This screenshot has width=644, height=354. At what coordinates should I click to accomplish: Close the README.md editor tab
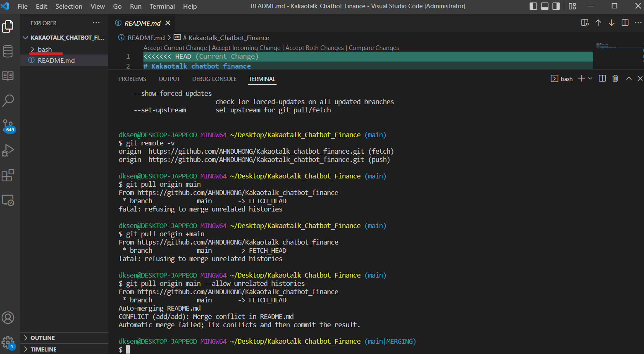pyautogui.click(x=168, y=23)
